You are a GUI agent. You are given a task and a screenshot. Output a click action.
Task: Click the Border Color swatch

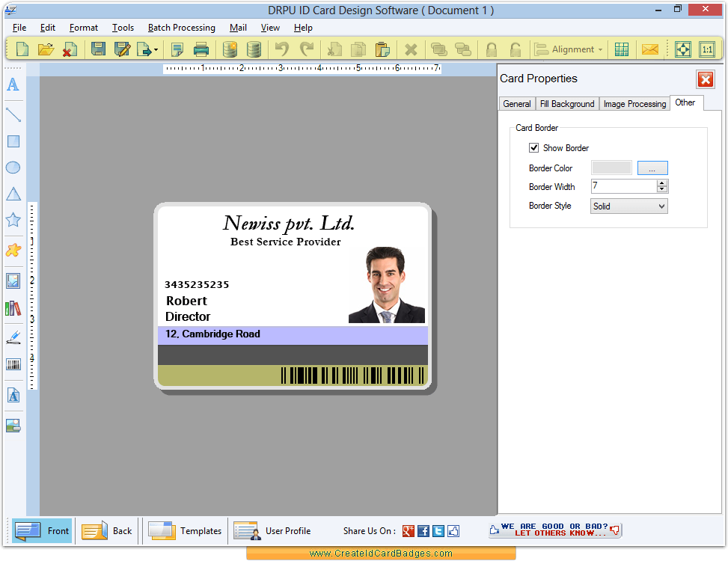[x=611, y=168]
